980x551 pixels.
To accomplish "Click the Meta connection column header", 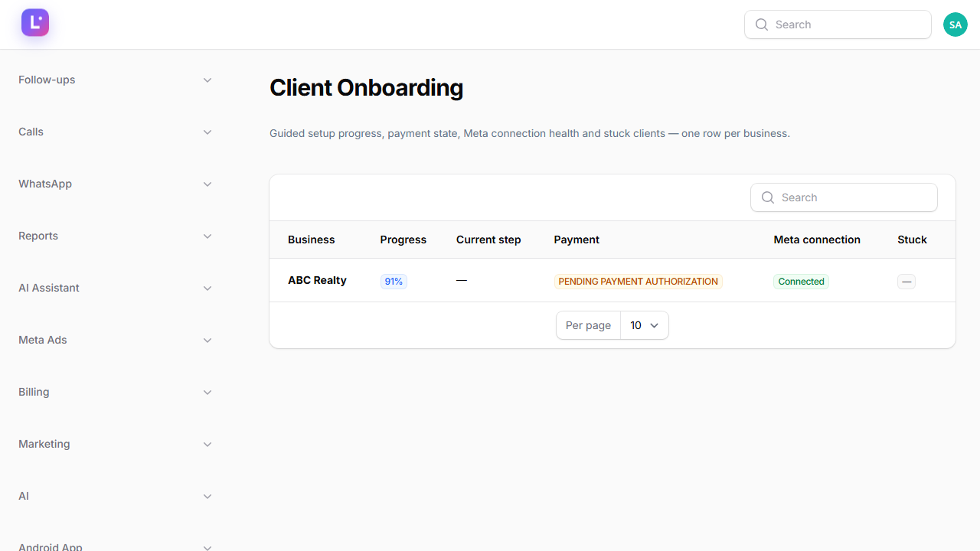I will (x=817, y=240).
